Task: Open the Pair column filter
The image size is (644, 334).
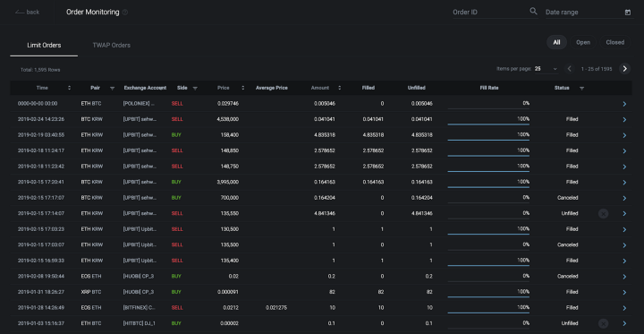Action: (x=112, y=88)
